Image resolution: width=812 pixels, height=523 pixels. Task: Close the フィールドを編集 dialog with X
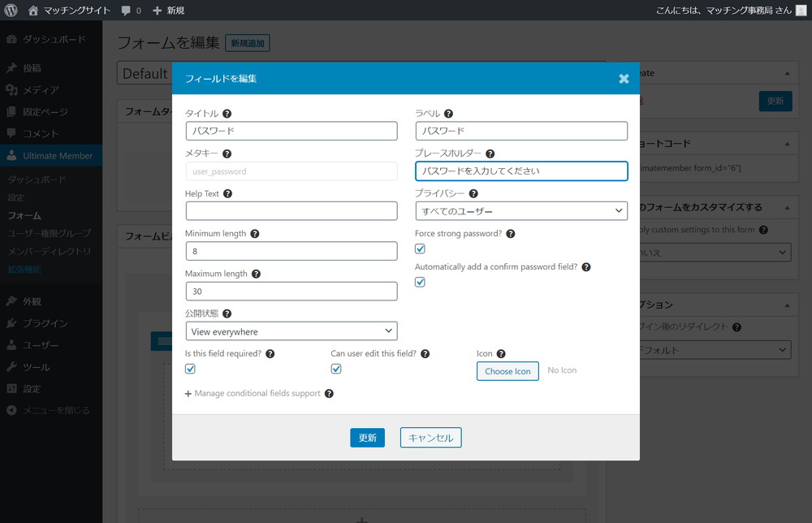coord(624,78)
